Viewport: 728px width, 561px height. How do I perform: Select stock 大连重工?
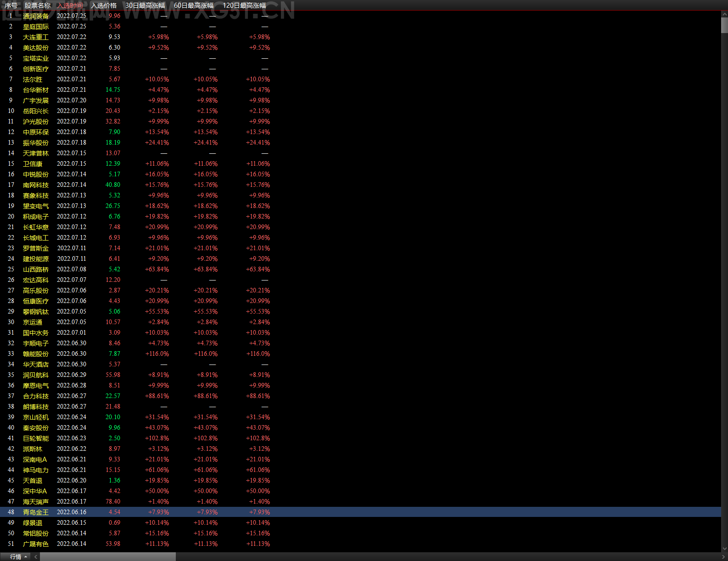36,37
